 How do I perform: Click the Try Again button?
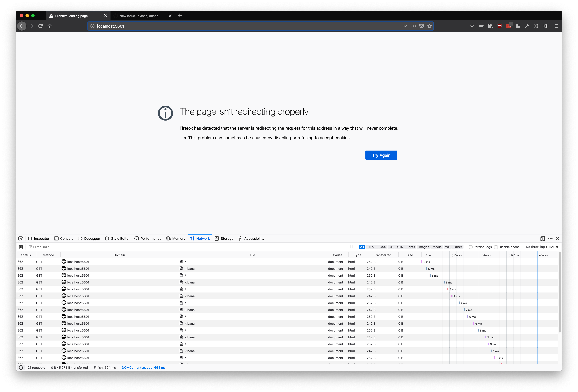click(x=381, y=155)
